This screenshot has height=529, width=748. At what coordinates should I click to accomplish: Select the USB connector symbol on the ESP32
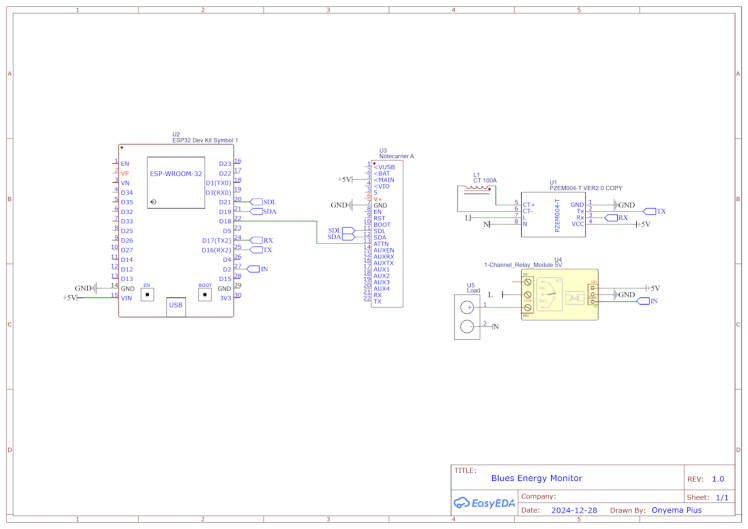tap(176, 306)
